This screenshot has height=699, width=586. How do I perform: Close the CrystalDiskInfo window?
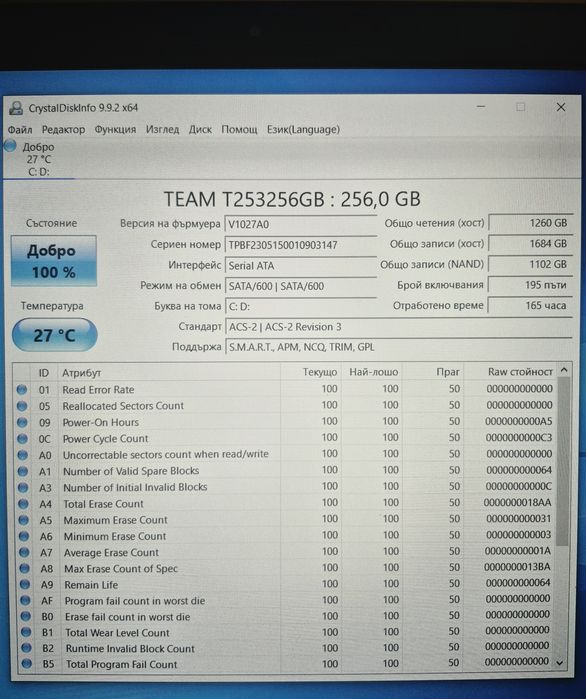561,107
